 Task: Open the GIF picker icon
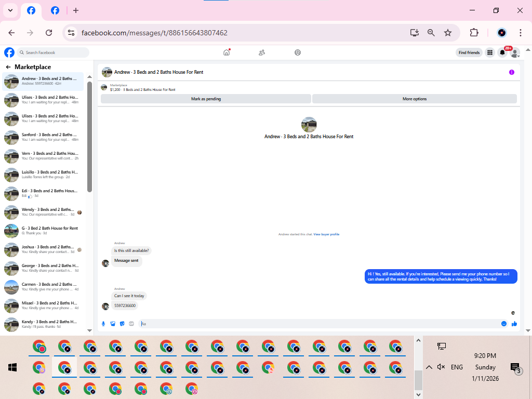131,324
